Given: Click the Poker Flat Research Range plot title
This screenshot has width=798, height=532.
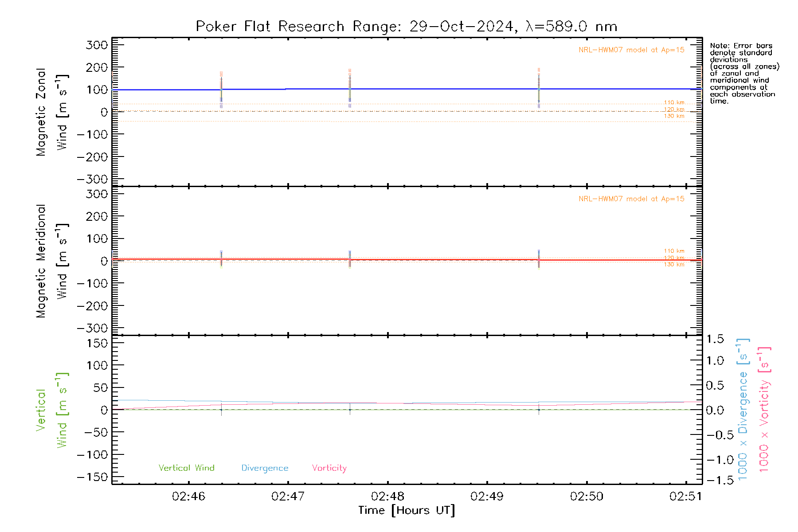Looking at the screenshot, I should click(x=406, y=27).
